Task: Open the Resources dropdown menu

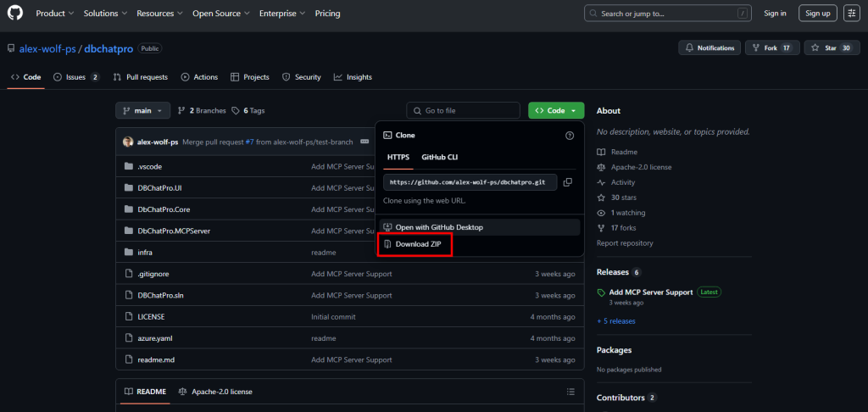Action: click(x=159, y=14)
